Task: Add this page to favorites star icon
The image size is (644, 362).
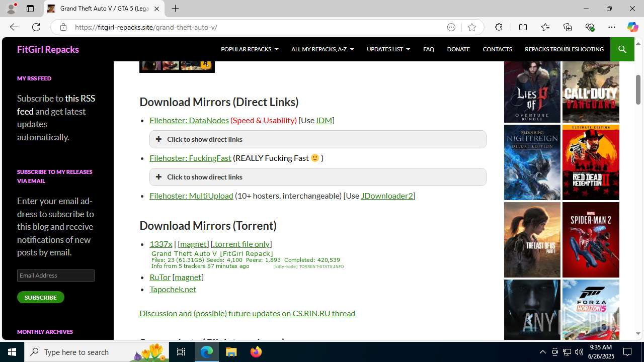Action: 471,27
